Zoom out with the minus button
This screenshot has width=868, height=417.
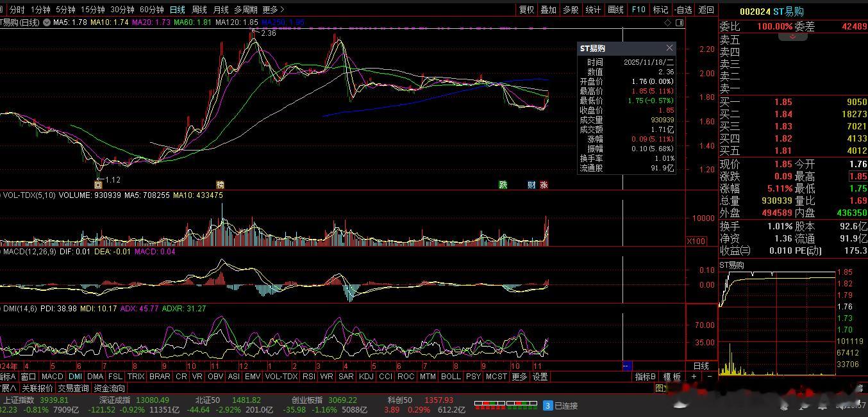pyautogui.click(x=709, y=377)
